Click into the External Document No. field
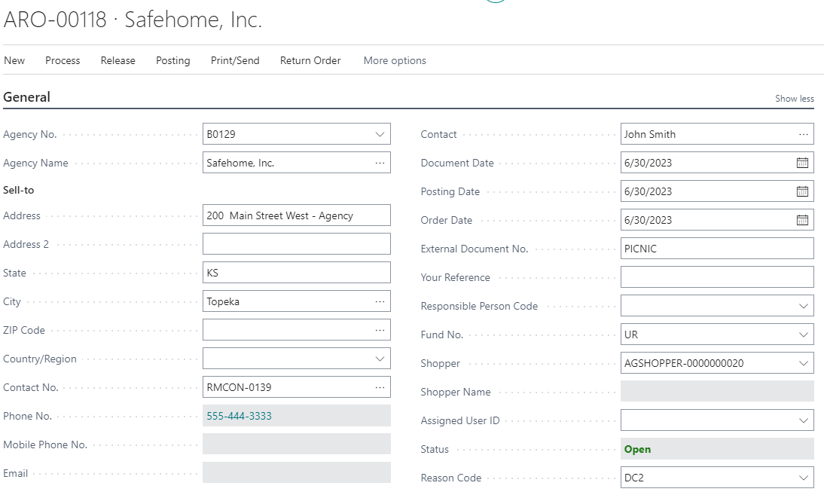The width and height of the screenshot is (824, 504). (716, 249)
